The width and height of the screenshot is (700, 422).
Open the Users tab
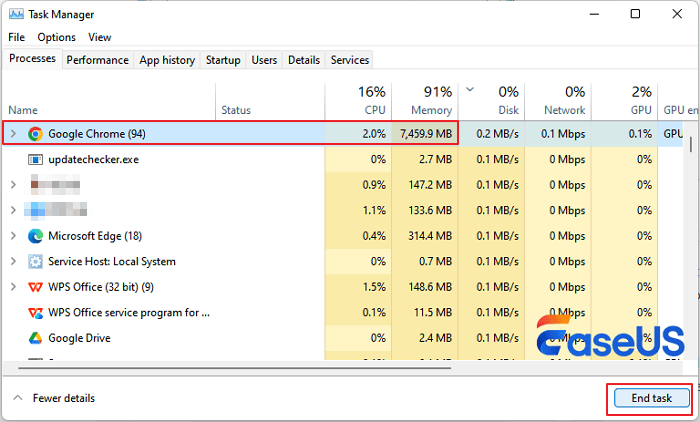click(264, 60)
